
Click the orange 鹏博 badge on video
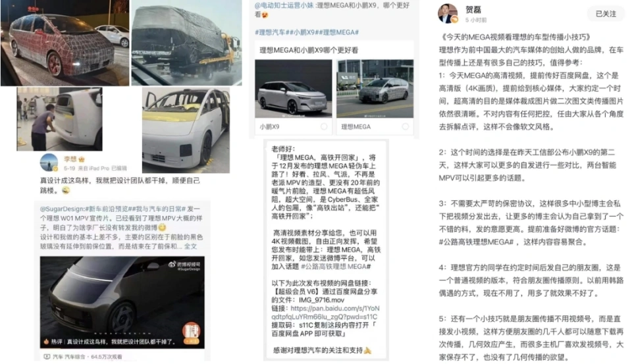192,333
